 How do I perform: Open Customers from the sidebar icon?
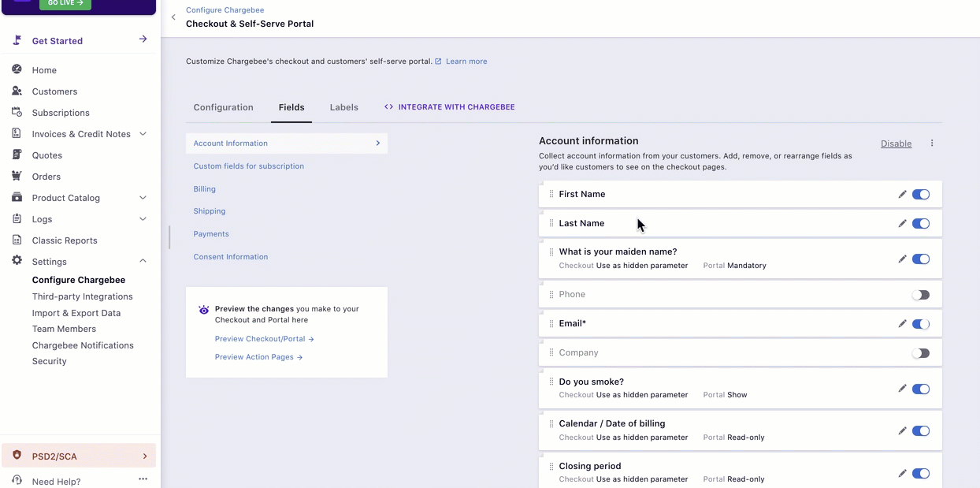tap(17, 91)
